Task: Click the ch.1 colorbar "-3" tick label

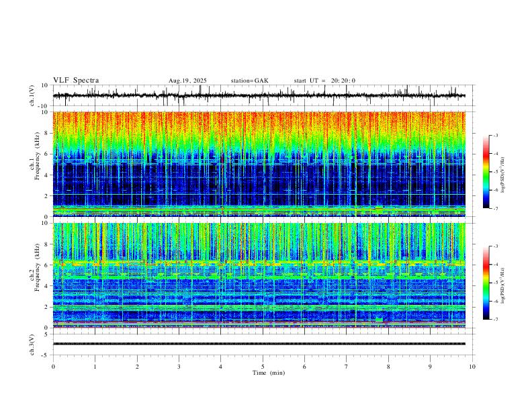Action: point(496,136)
